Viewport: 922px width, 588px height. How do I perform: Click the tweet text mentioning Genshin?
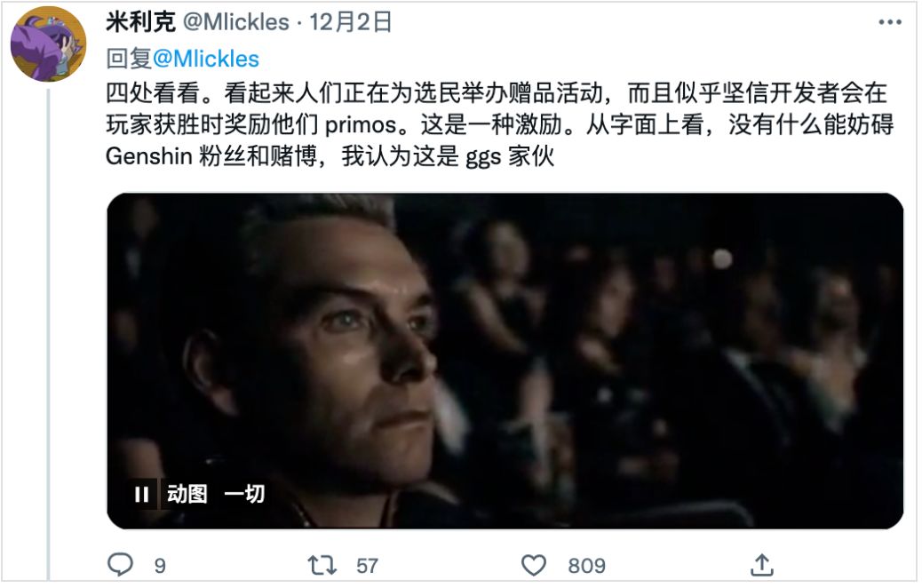pos(500,124)
